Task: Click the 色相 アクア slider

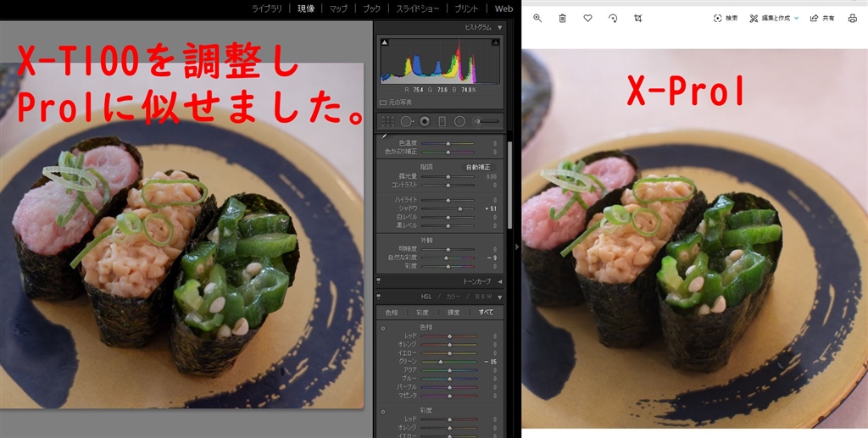Action: pyautogui.click(x=449, y=370)
